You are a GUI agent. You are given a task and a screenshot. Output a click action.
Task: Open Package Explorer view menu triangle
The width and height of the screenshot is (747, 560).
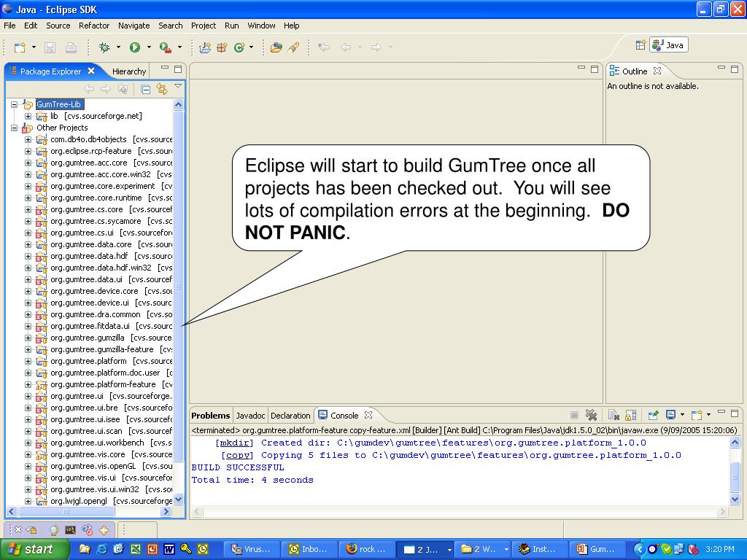click(x=178, y=86)
